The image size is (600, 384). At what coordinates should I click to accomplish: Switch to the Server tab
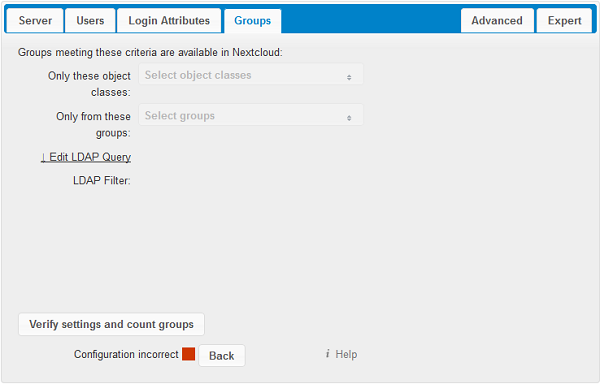tap(35, 21)
